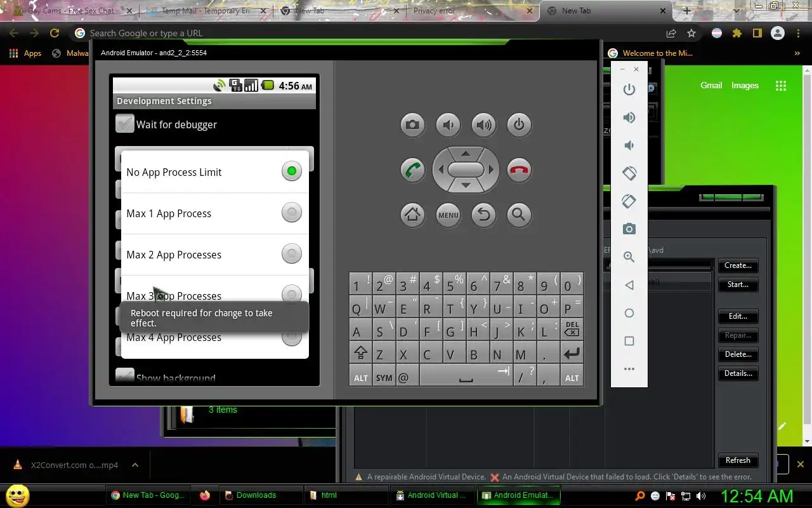Open Google apps grid

[781, 86]
